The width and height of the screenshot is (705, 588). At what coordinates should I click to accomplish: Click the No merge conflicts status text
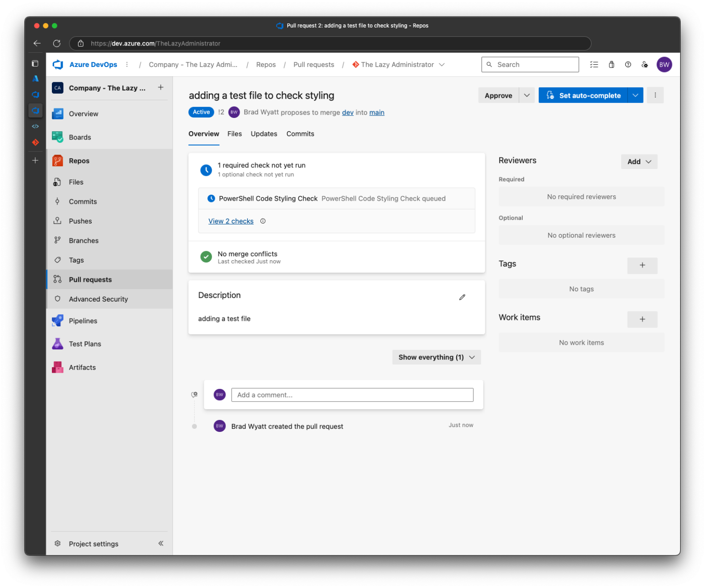pyautogui.click(x=247, y=254)
